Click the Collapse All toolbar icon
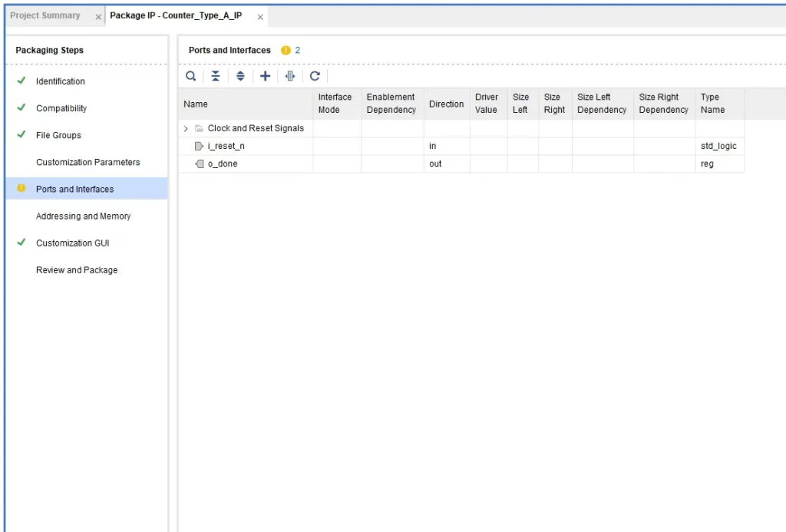The image size is (786, 532). (x=216, y=76)
